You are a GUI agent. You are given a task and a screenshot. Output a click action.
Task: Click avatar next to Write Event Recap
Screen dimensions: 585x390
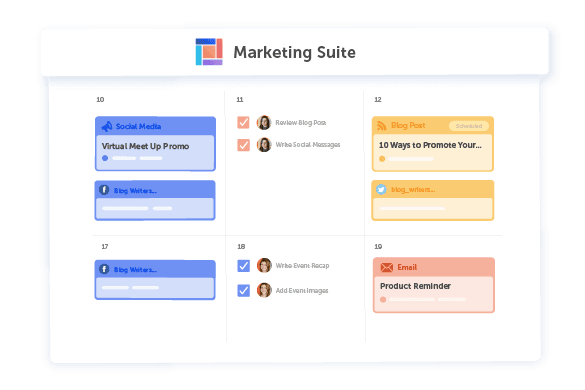264,265
